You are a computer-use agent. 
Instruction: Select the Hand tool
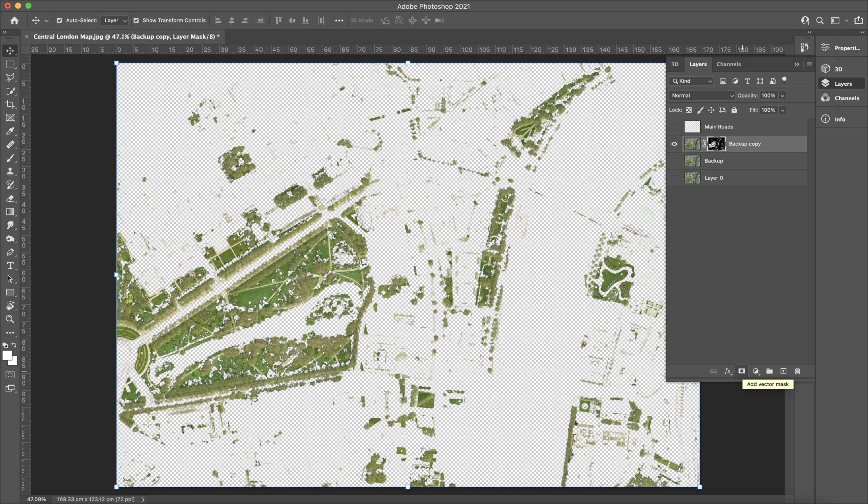click(10, 306)
